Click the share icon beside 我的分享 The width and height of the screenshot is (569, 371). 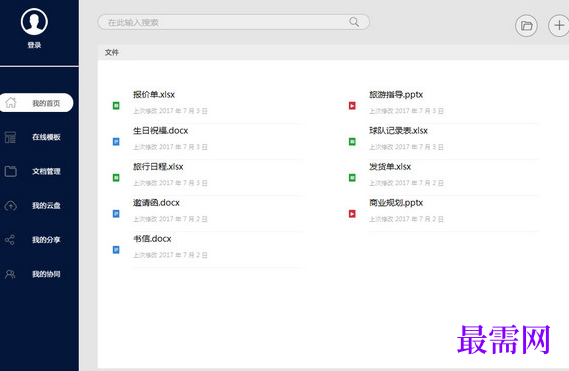coord(10,240)
